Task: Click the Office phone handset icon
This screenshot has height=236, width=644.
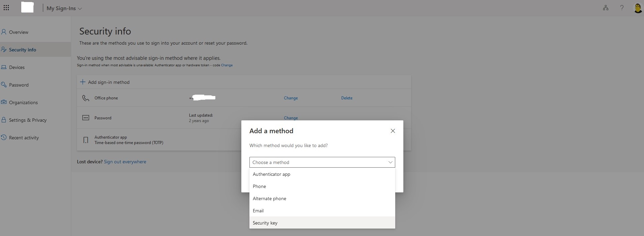Action: [86, 98]
